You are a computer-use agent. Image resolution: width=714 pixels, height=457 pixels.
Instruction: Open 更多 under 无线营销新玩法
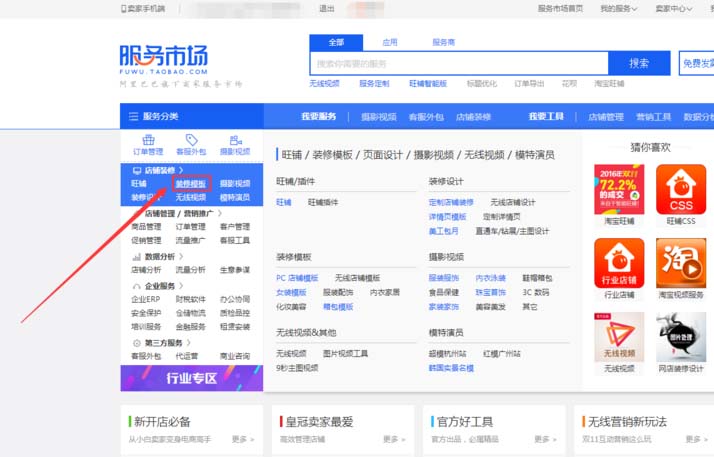697,439
